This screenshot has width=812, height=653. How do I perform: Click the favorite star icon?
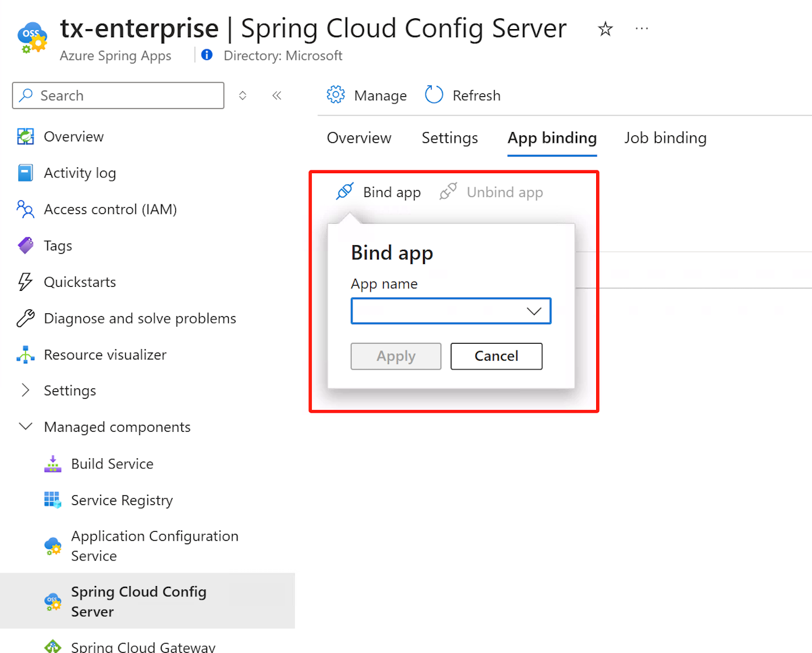point(605,29)
